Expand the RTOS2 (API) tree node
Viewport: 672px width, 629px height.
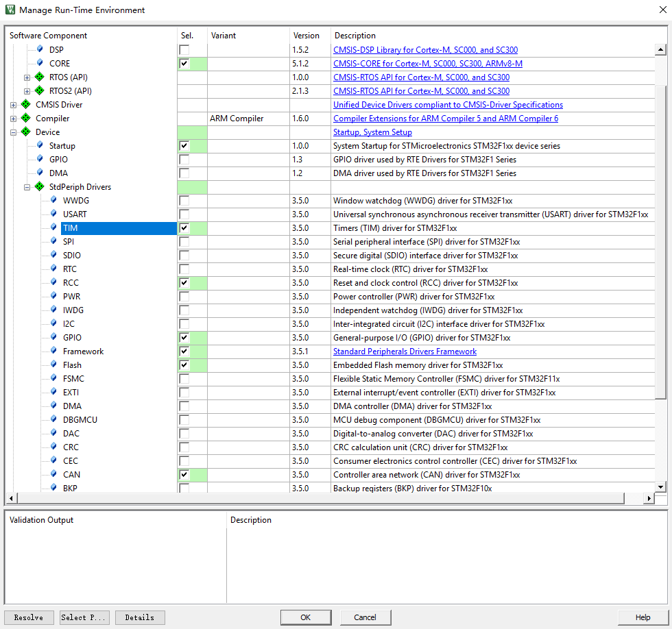(27, 91)
